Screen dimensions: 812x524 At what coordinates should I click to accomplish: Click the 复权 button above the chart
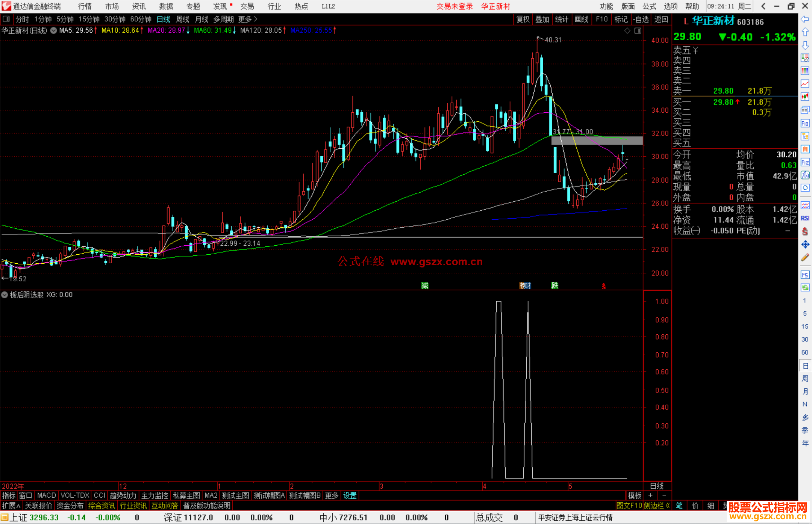coord(523,19)
